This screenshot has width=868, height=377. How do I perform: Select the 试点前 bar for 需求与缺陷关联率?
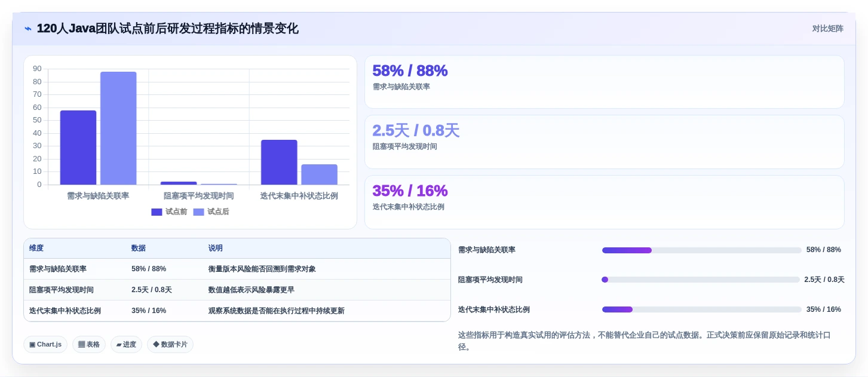pos(78,148)
